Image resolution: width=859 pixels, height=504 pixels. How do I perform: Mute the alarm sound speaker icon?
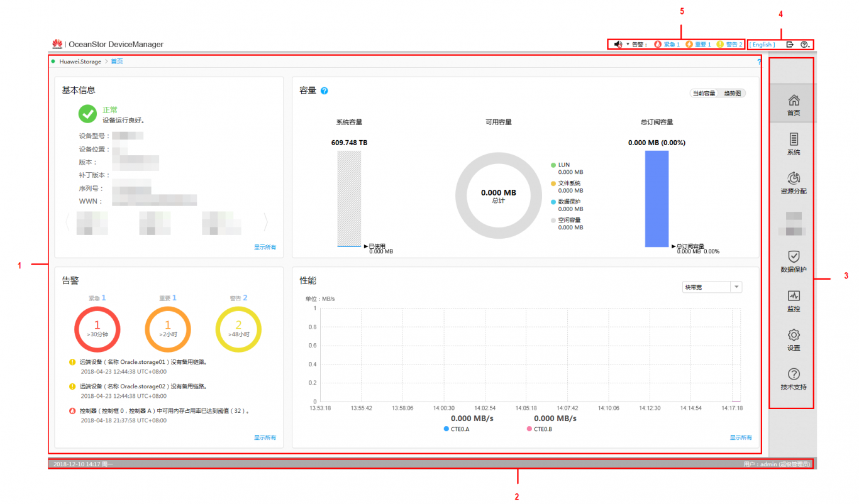tap(618, 45)
